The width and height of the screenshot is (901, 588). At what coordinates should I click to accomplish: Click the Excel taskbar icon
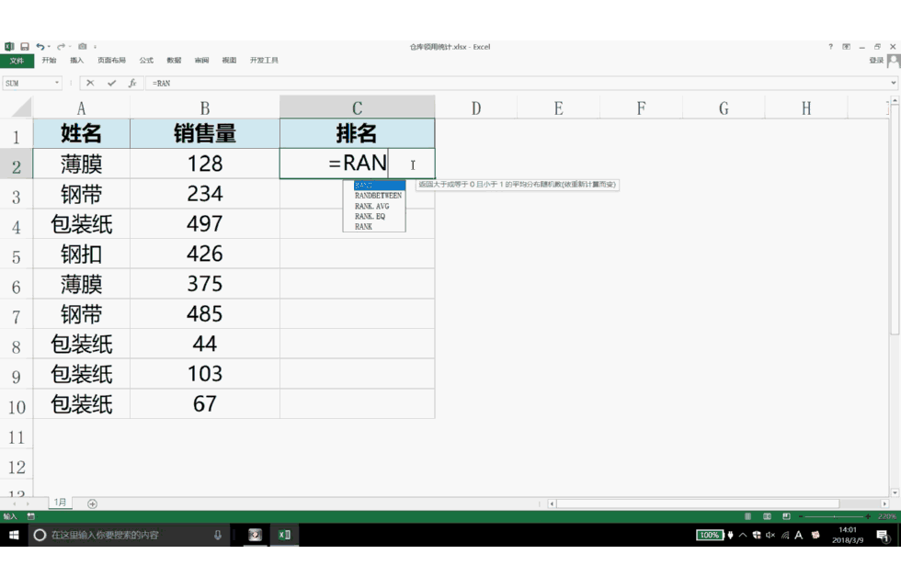click(284, 535)
